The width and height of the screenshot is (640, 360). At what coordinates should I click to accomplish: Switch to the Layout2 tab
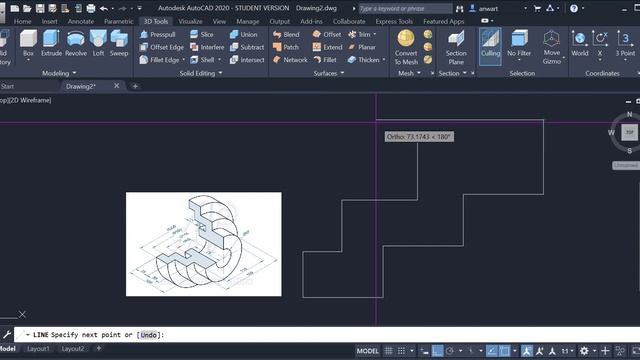tap(73, 349)
